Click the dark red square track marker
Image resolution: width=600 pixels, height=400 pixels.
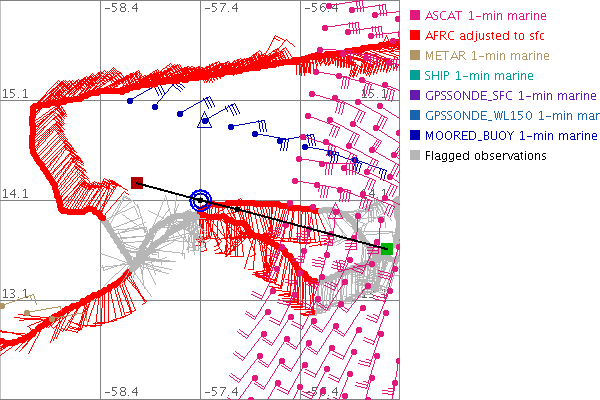(137, 183)
